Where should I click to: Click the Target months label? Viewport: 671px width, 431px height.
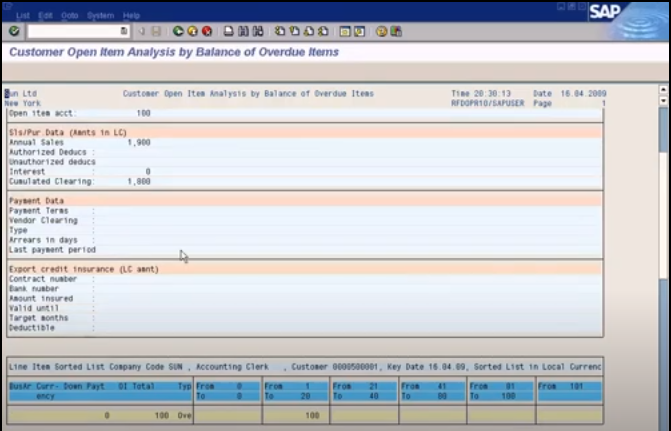pos(39,318)
